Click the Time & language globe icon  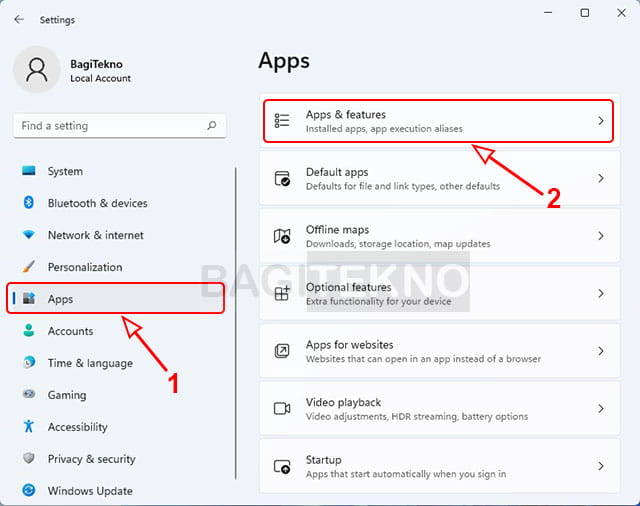pos(29,362)
